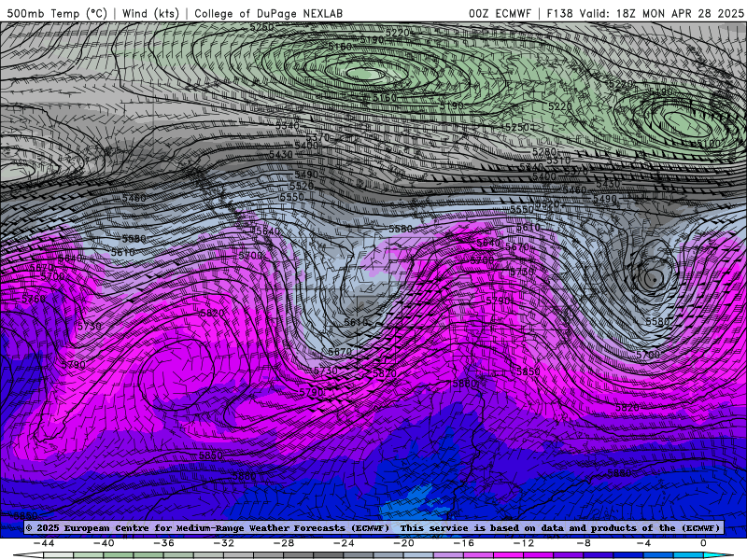This screenshot has height=560, width=747.
Task: Select the -12 color scale label
Action: coord(524,543)
